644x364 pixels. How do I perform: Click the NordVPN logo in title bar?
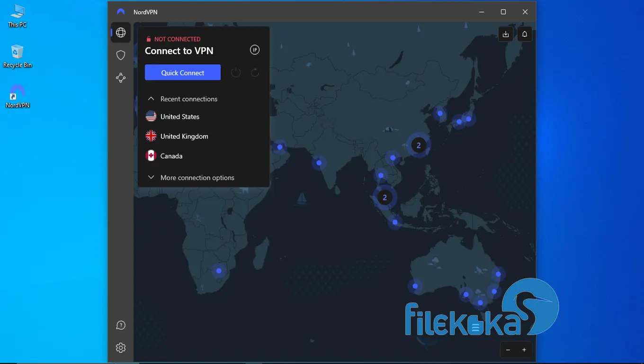(121, 12)
